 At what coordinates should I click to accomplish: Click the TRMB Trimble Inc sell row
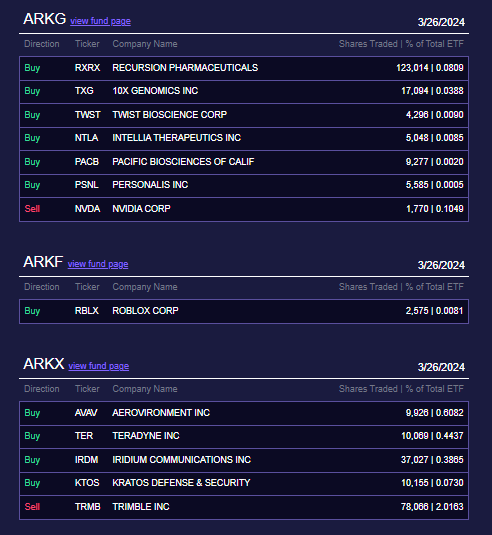coord(244,507)
